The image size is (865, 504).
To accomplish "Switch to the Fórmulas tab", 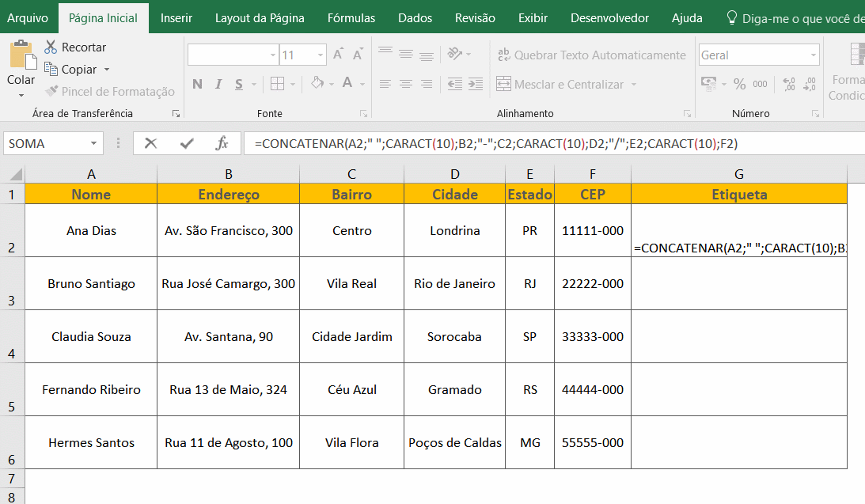I will pyautogui.click(x=351, y=17).
